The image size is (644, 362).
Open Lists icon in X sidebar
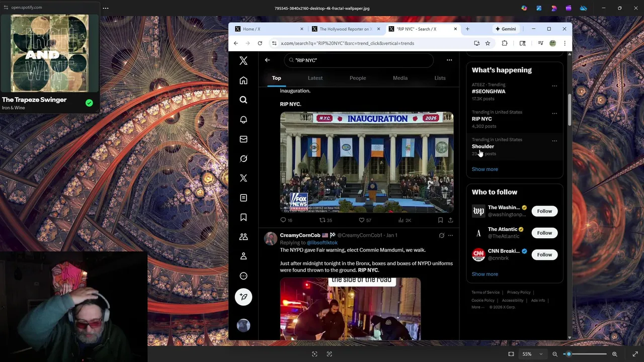pyautogui.click(x=244, y=198)
